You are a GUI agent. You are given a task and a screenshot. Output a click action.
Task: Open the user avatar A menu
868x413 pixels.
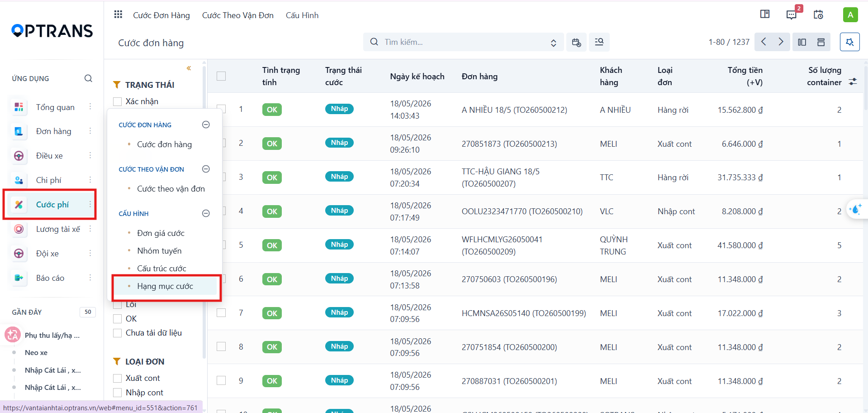[850, 14]
